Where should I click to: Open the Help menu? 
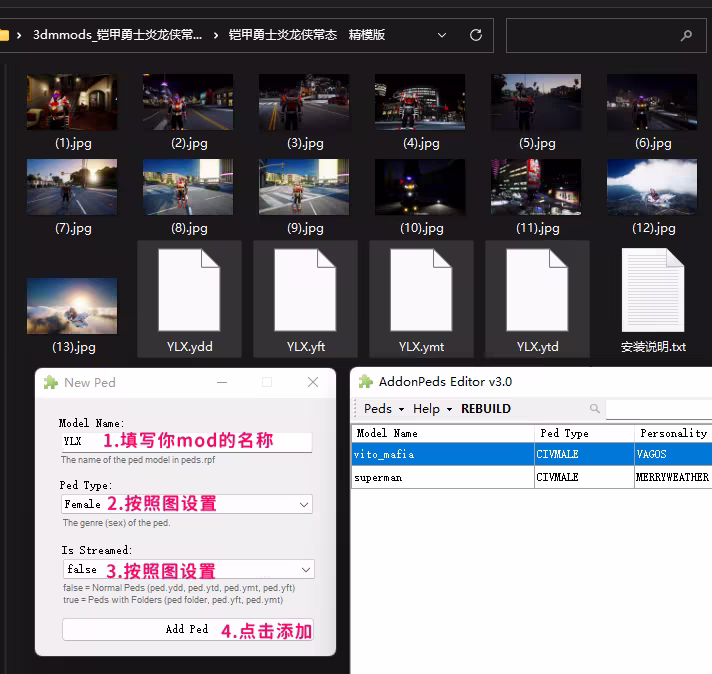tap(432, 409)
